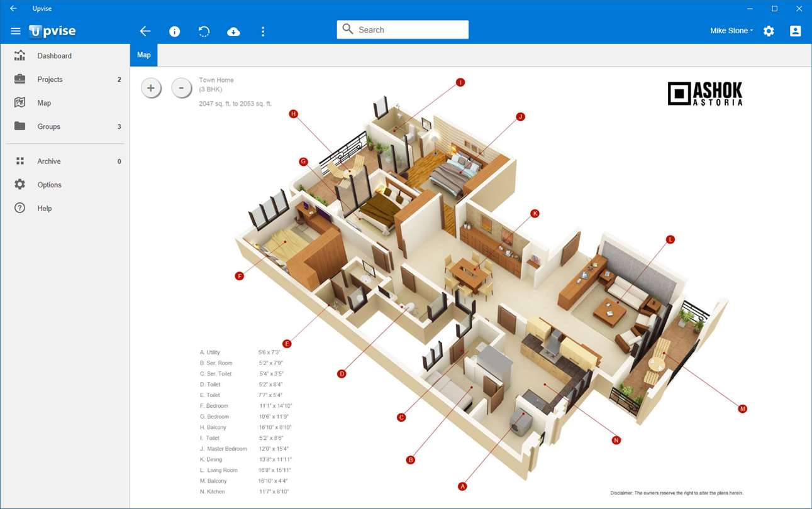The width and height of the screenshot is (812, 509).
Task: Click the window back arrow in title bar
Action: point(13,8)
